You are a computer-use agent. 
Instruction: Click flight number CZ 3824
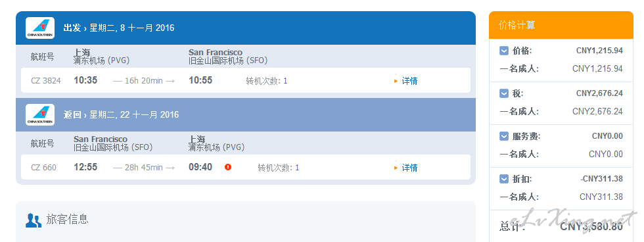point(45,81)
